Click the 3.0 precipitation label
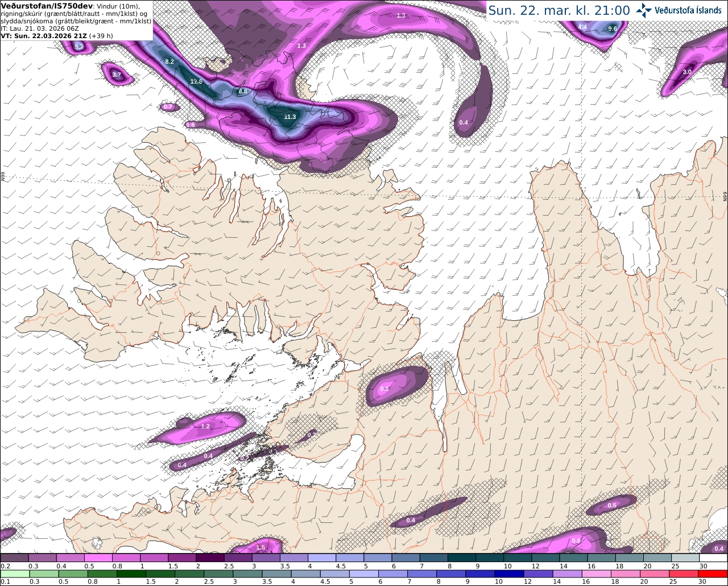728x586 pixels. 687,72
